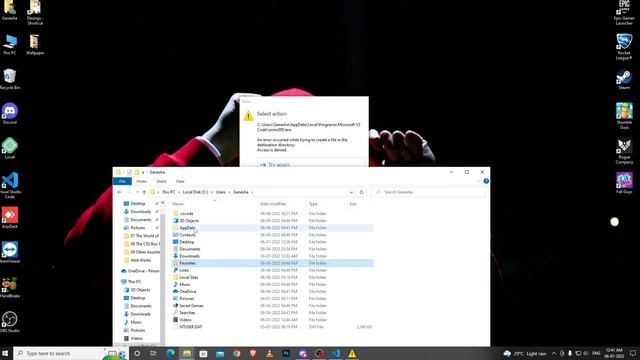Click Explorer Help question mark icon
This screenshot has height=360, width=640.
point(486,181)
